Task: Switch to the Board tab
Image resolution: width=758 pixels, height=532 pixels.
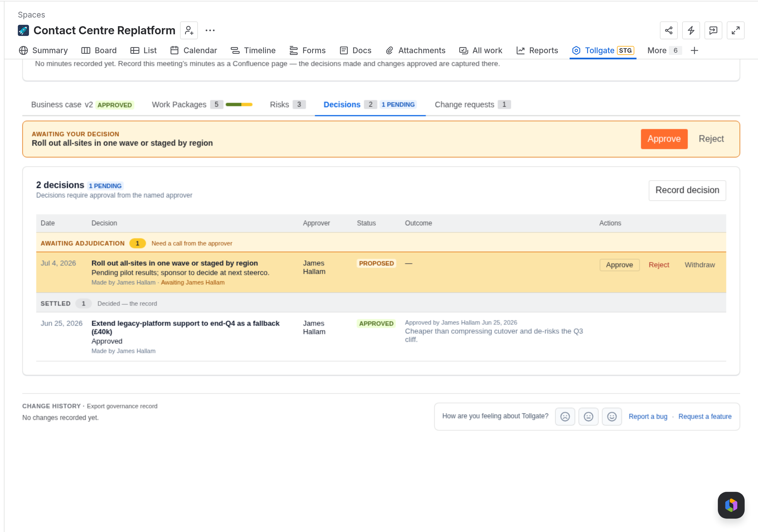Action: pyautogui.click(x=99, y=50)
